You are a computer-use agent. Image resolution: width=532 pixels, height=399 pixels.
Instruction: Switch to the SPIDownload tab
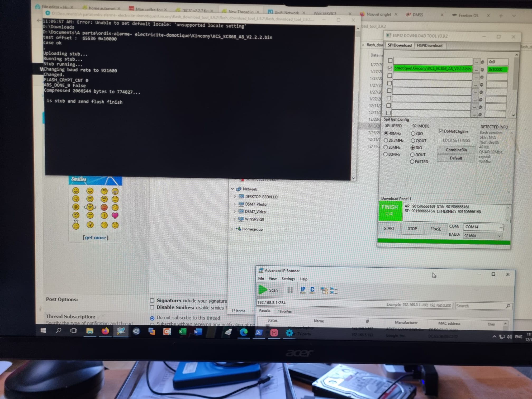tap(400, 45)
